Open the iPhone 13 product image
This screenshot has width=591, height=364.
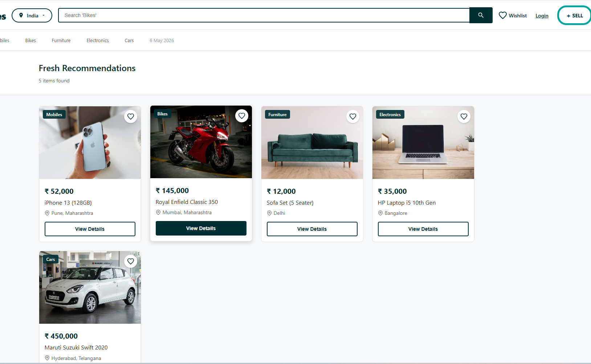90,143
